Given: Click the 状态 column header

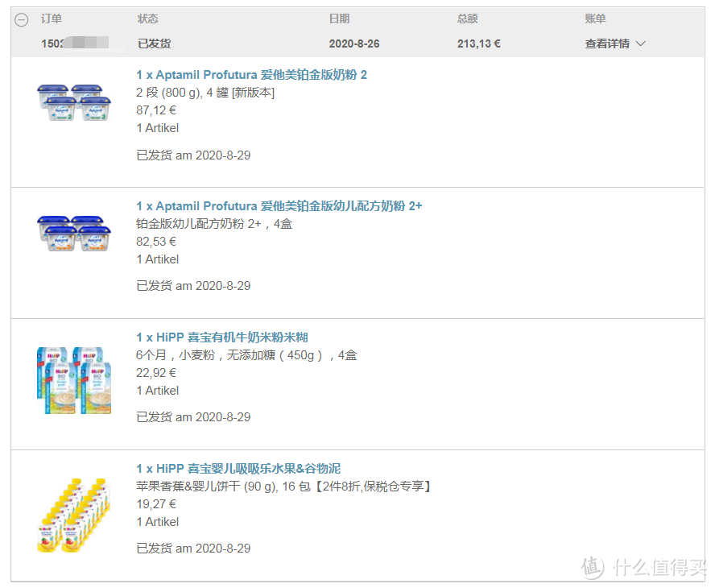Looking at the screenshot, I should (147, 19).
